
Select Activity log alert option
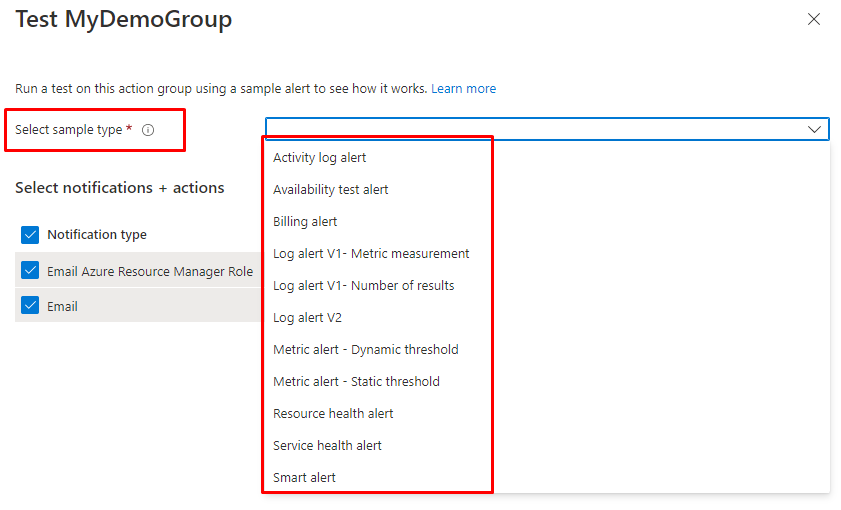[x=320, y=157]
